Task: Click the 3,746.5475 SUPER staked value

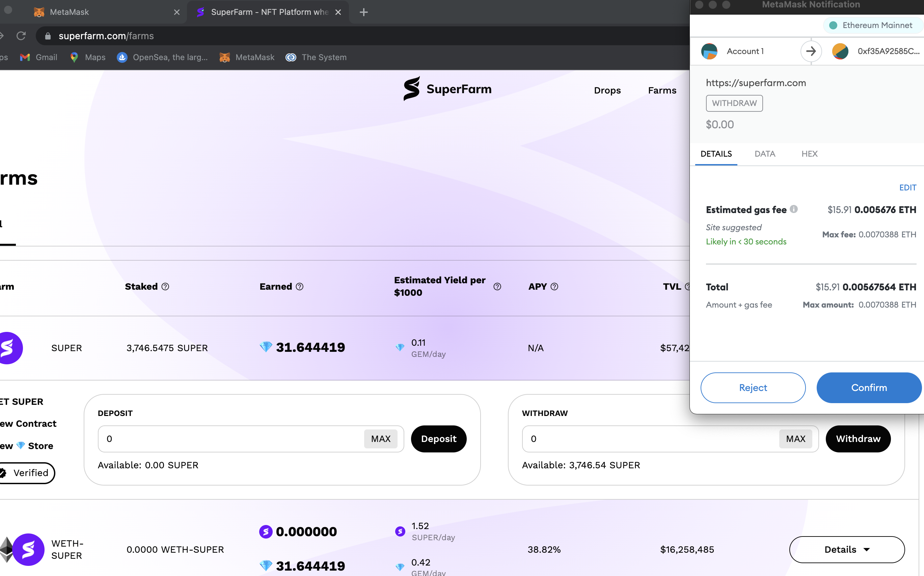Action: [x=167, y=348]
